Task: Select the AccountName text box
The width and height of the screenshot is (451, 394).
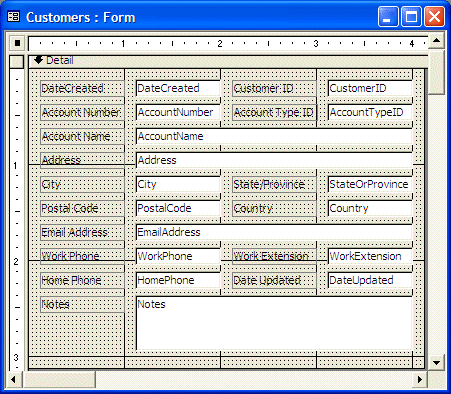Action: [274, 136]
